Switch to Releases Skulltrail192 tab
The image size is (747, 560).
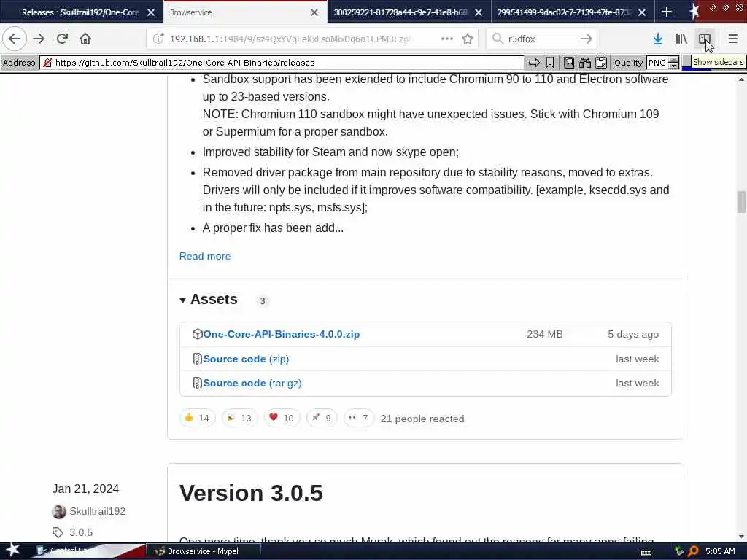click(80, 12)
